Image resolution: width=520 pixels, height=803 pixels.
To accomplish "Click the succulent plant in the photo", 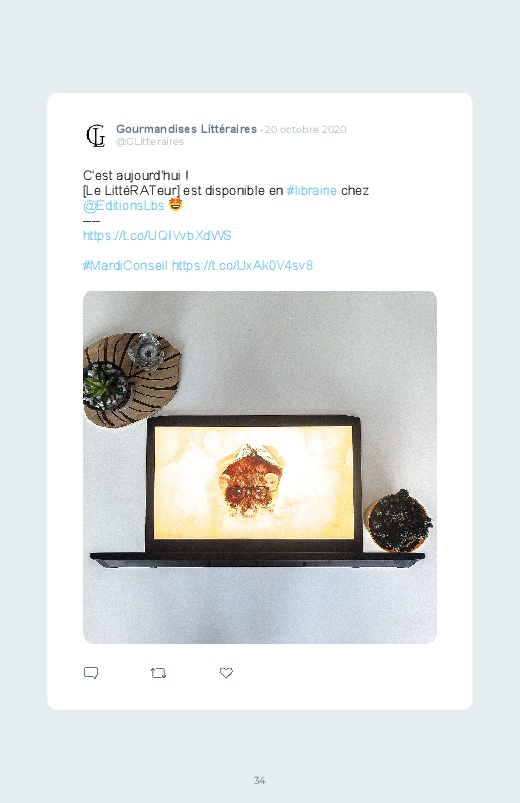I will [x=105, y=385].
